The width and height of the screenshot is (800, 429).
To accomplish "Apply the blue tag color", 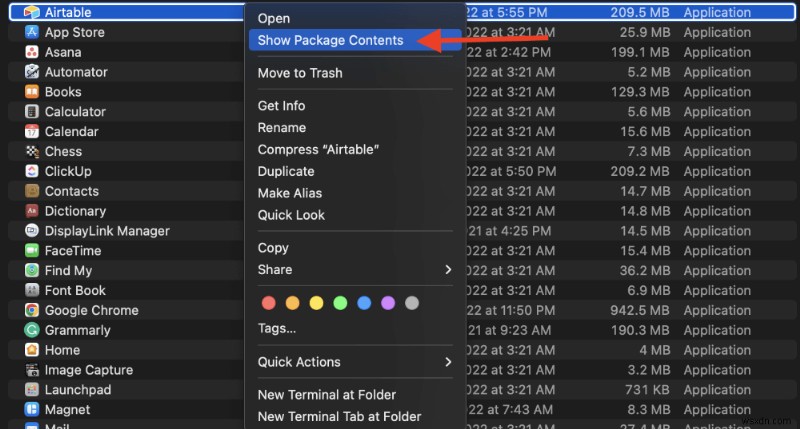I will tap(364, 304).
